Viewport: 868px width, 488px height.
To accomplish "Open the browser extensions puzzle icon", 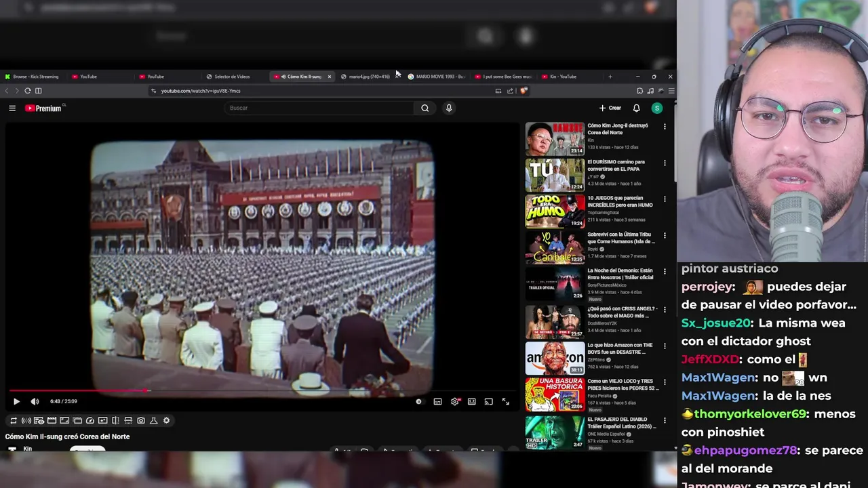I will click(x=639, y=91).
